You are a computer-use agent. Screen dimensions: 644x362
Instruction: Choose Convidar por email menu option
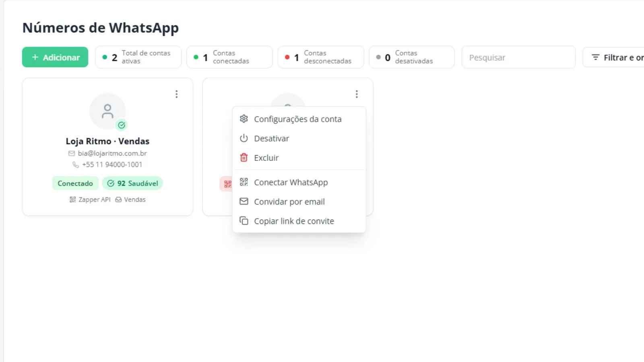coord(299,202)
